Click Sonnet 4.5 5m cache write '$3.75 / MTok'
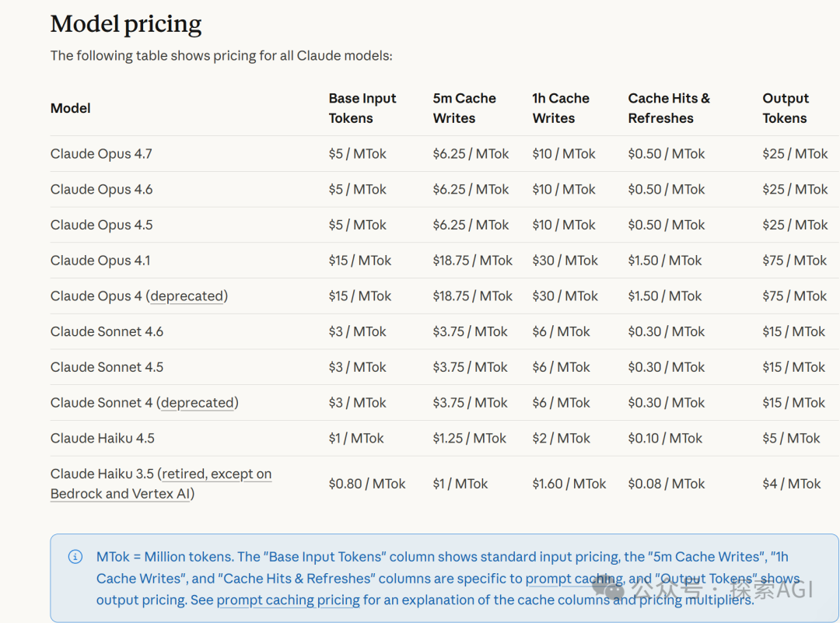This screenshot has width=840, height=623. pos(470,367)
